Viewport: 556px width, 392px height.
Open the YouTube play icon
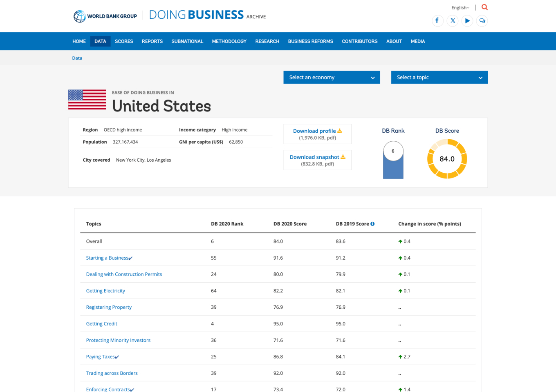[x=467, y=20]
